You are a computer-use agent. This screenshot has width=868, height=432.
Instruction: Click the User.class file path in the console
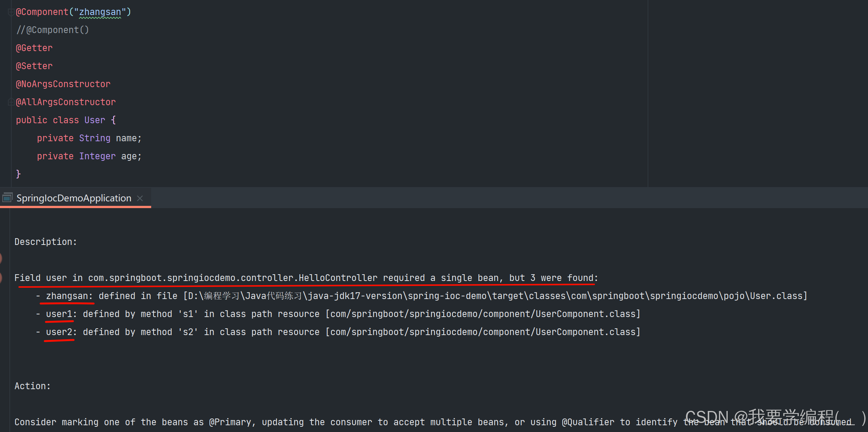tap(776, 296)
